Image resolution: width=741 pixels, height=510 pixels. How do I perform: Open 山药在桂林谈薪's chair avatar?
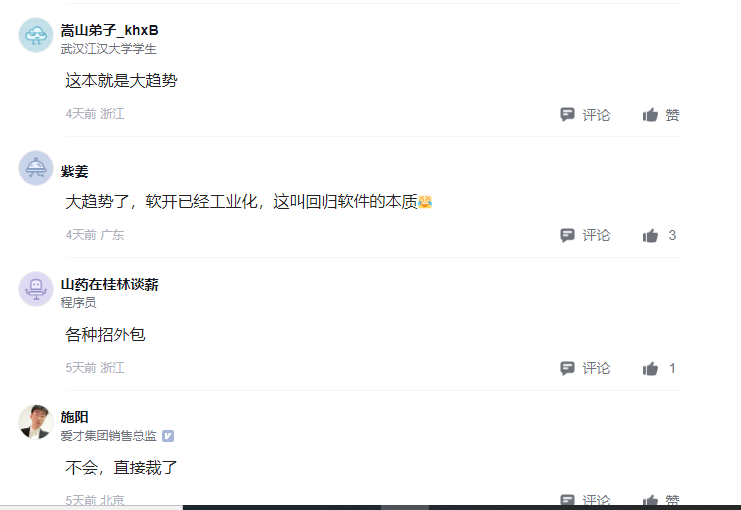[36, 289]
